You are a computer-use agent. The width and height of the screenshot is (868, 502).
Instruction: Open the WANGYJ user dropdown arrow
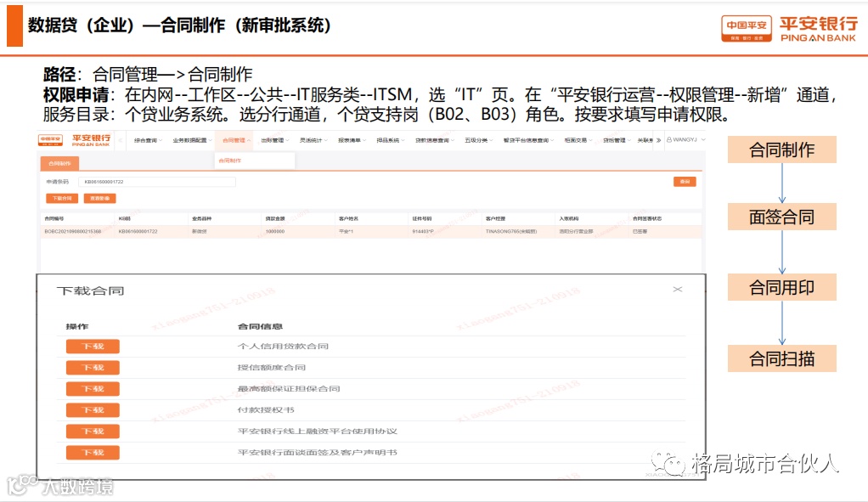pyautogui.click(x=703, y=140)
